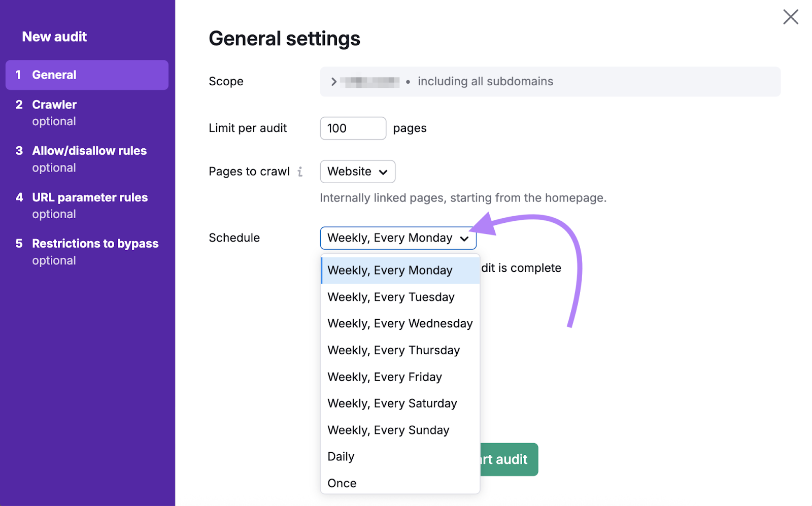Select the General settings step
Screen dimensions: 812x506
coord(54,75)
